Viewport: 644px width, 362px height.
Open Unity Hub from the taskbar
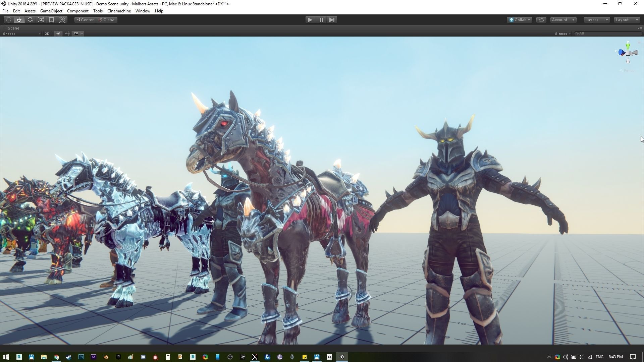pyautogui.click(x=329, y=357)
